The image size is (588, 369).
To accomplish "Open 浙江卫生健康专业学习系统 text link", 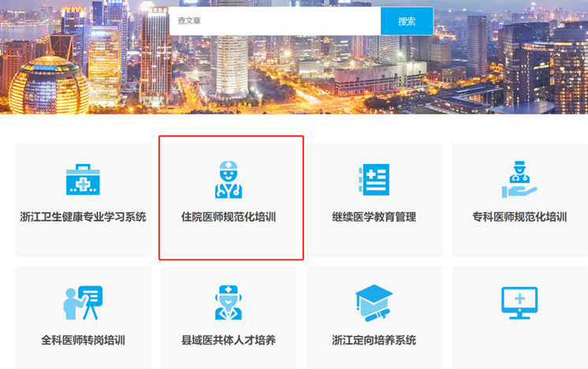I will tap(83, 217).
